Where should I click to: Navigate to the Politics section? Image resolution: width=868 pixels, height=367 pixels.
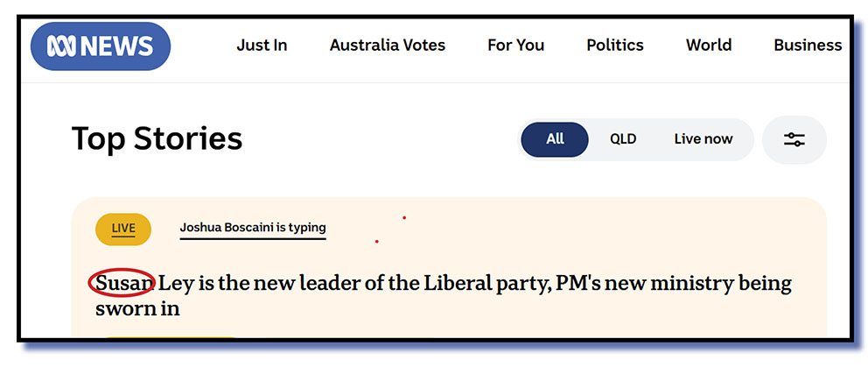click(614, 46)
